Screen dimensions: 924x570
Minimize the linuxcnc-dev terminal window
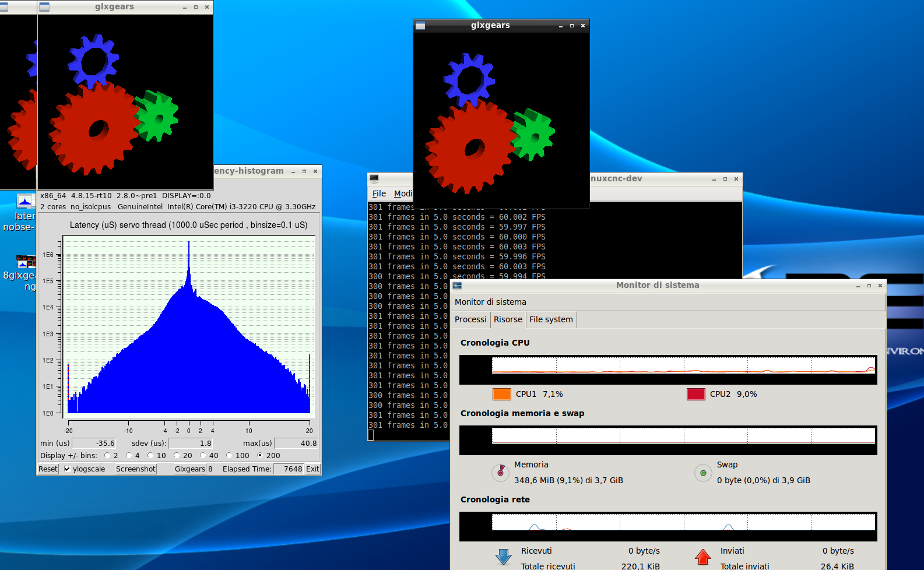(x=714, y=179)
